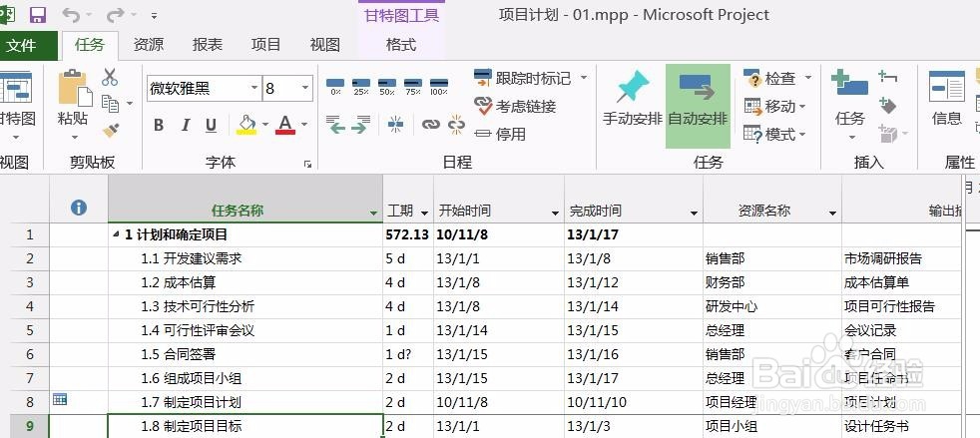Click the Unlink tasks broken chain icon
This screenshot has height=438, width=980.
pos(457,125)
